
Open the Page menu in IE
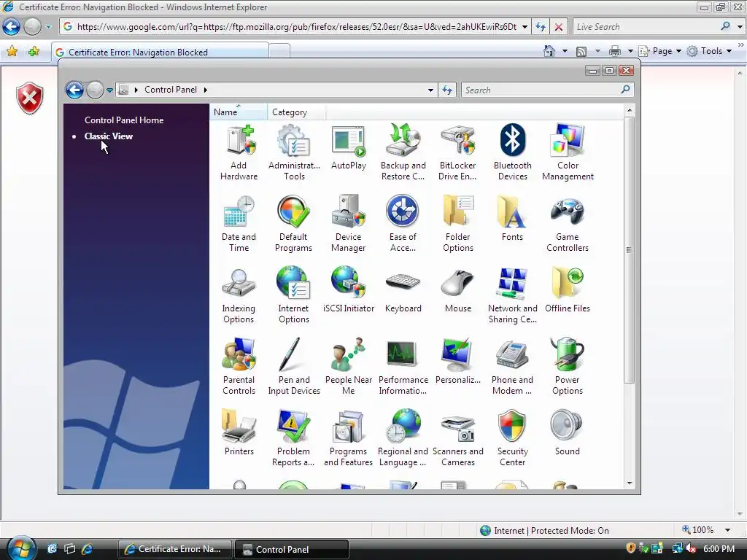point(660,51)
